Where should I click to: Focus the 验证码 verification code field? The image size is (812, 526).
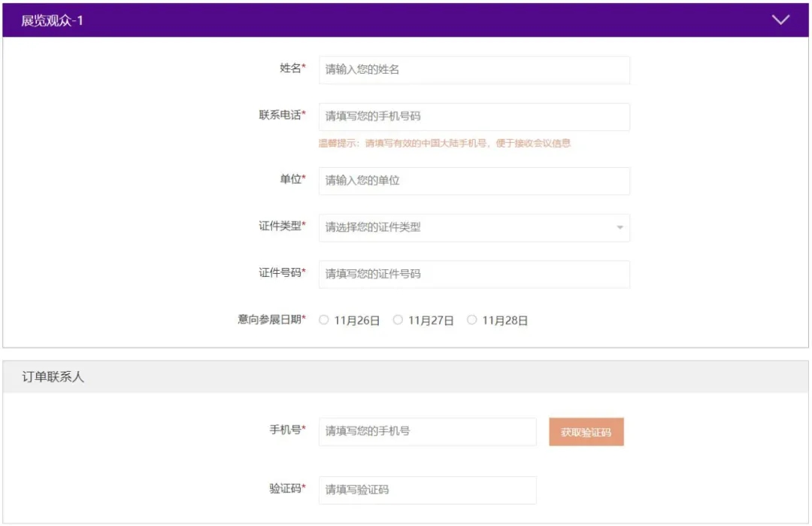(x=427, y=490)
